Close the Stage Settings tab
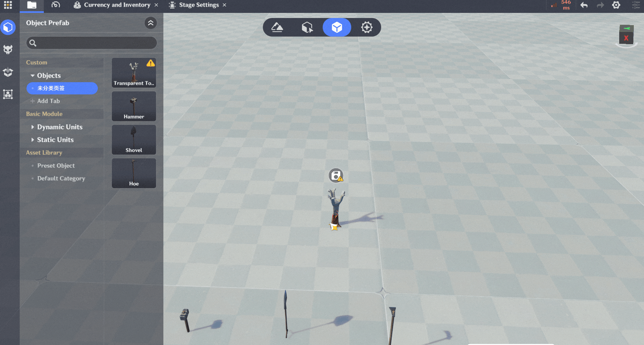The height and width of the screenshot is (345, 644). tap(225, 5)
